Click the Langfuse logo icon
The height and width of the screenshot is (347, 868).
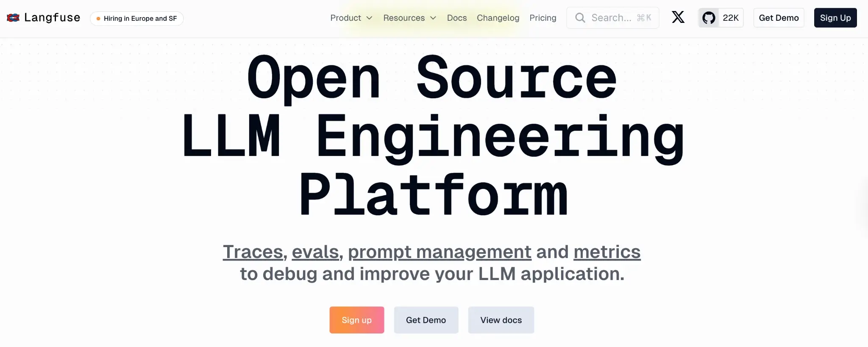click(13, 18)
